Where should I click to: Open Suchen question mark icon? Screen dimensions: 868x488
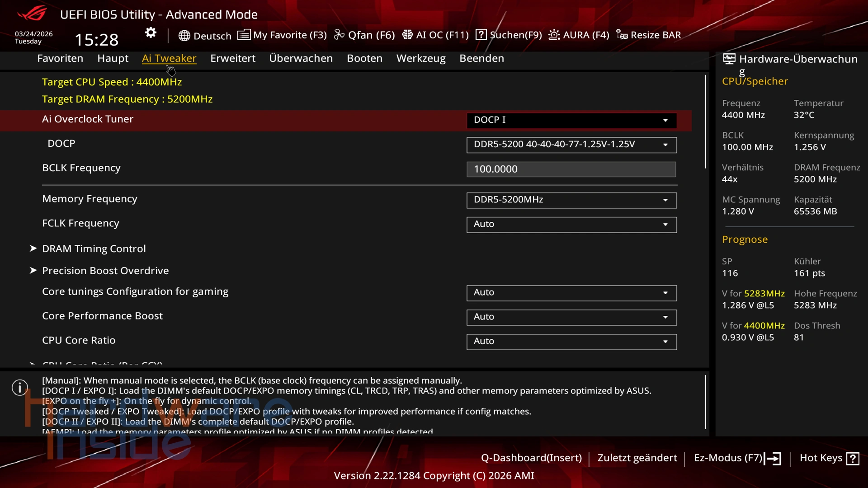(481, 35)
